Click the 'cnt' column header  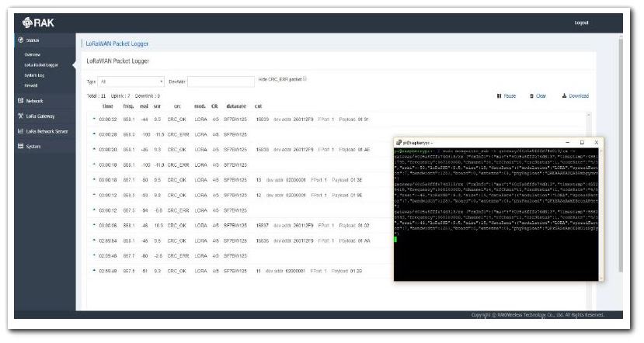[x=259, y=106]
